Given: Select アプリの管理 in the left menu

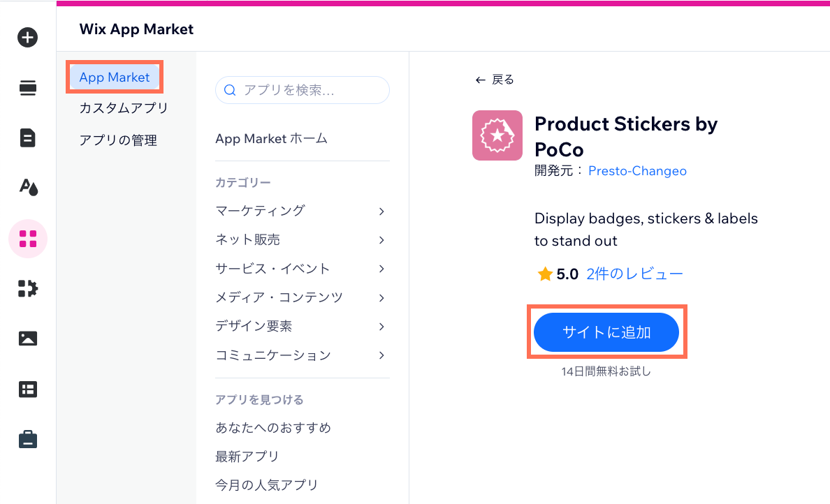Looking at the screenshot, I should [x=119, y=140].
